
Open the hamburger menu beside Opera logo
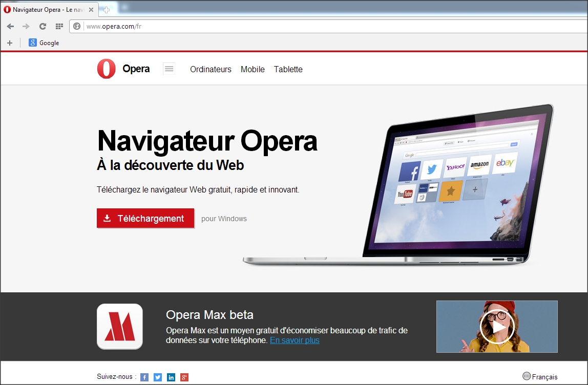(169, 69)
